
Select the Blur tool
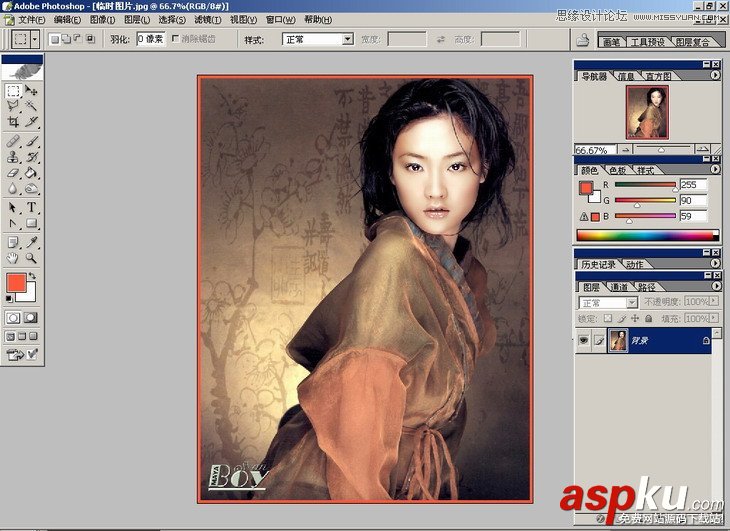coord(13,188)
